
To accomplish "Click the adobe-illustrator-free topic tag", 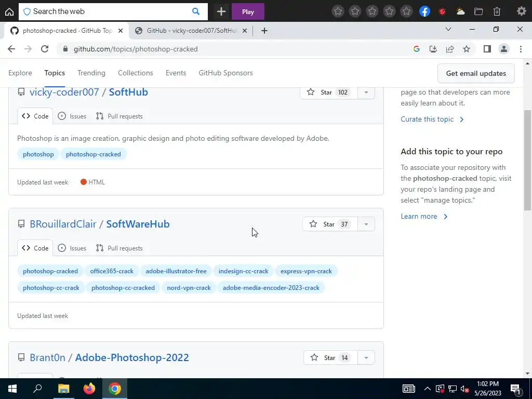I will (x=176, y=271).
